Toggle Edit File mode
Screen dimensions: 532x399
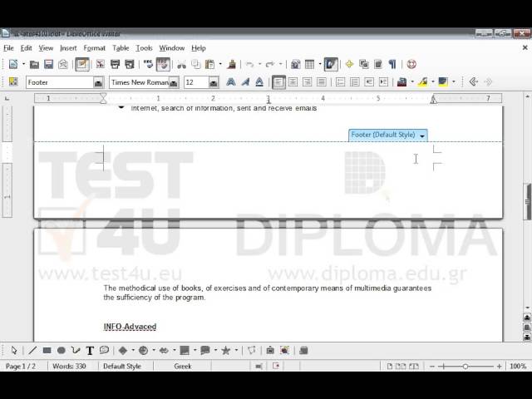tap(82, 64)
